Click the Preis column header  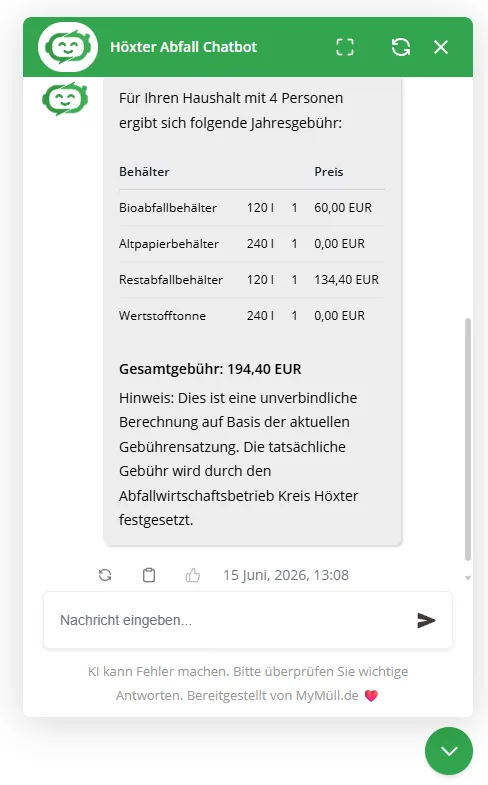tap(329, 172)
